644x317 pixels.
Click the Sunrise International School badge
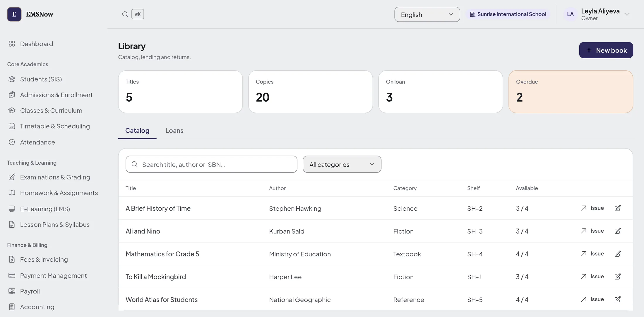(508, 14)
